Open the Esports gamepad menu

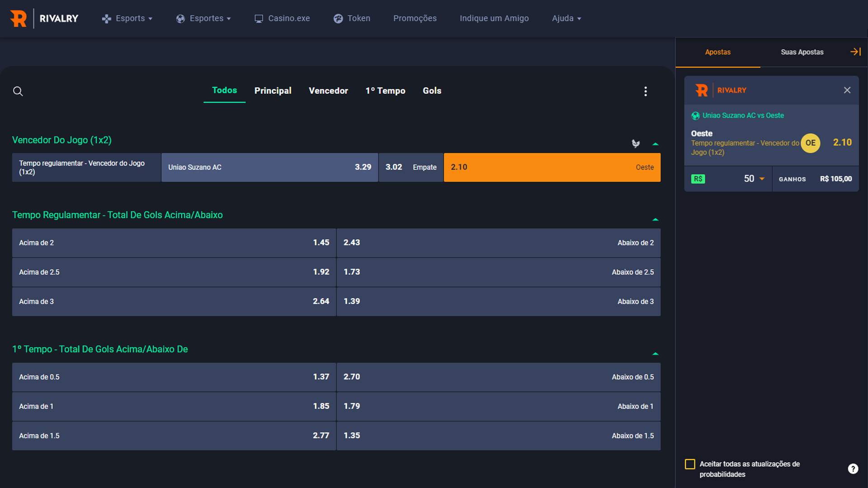pos(127,19)
